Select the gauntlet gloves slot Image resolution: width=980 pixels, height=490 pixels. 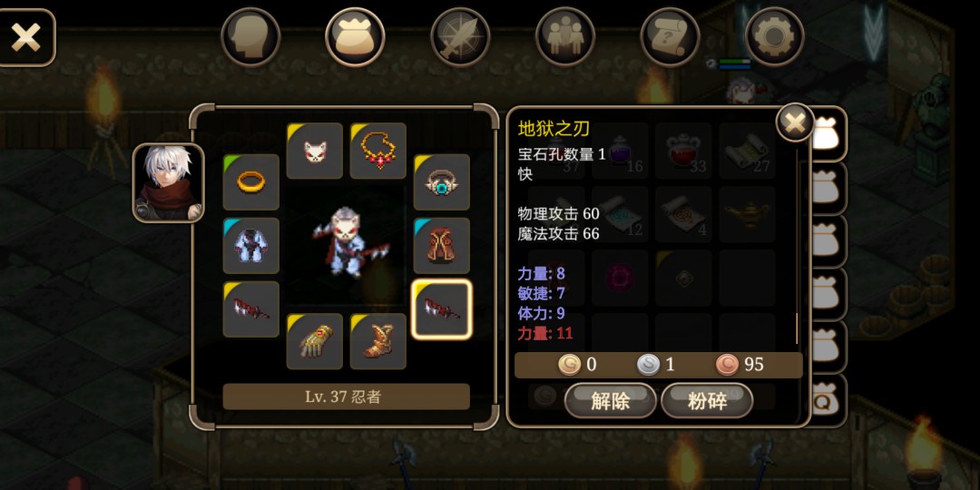[314, 341]
